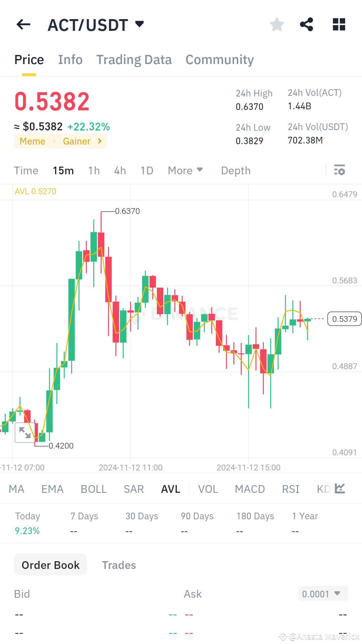Screen dimensions: 362x644
Task: Open the 0.0001 precision dropdown in Order Book
Action: coord(322,593)
